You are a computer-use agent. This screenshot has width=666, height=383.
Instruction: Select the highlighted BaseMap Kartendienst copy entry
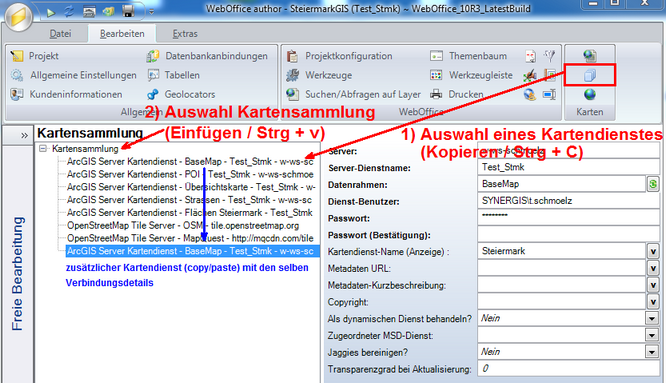pos(192,251)
